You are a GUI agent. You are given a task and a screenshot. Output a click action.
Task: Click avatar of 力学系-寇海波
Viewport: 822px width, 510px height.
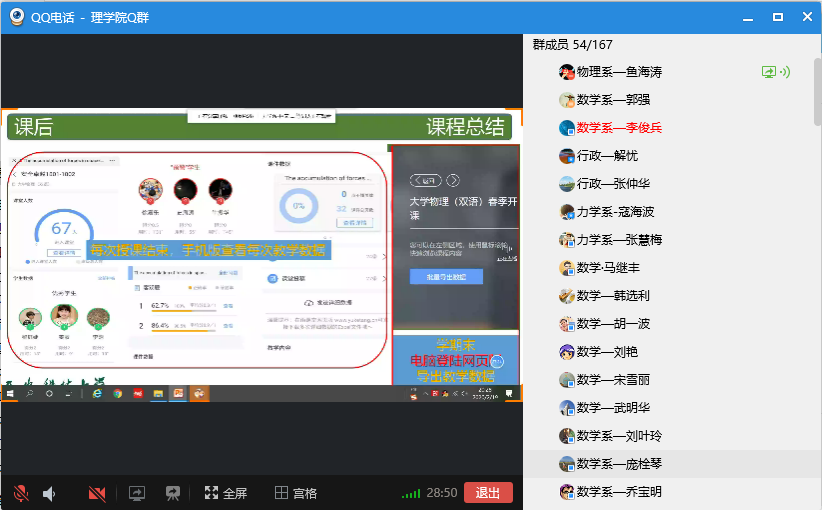[567, 212]
